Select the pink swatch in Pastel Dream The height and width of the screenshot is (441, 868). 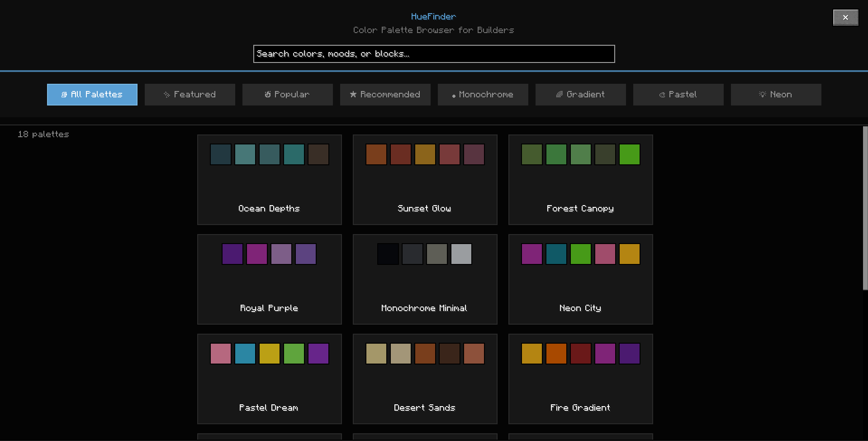(x=221, y=354)
